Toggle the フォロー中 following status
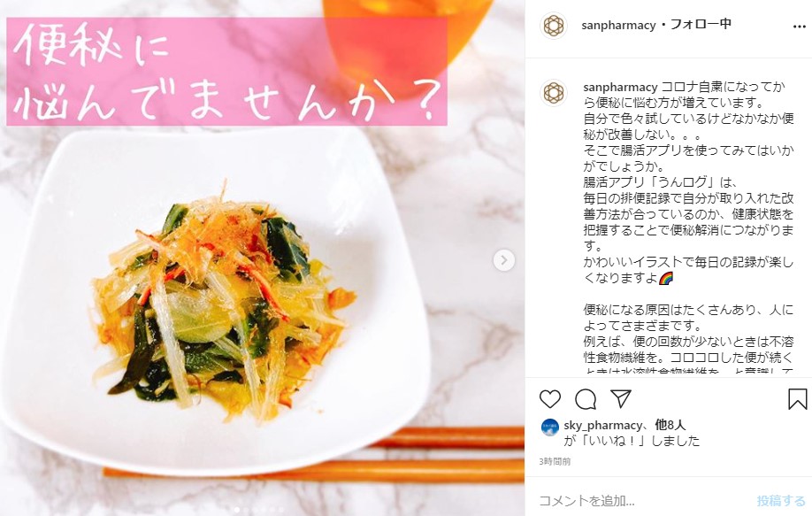812x516 pixels. [x=701, y=25]
